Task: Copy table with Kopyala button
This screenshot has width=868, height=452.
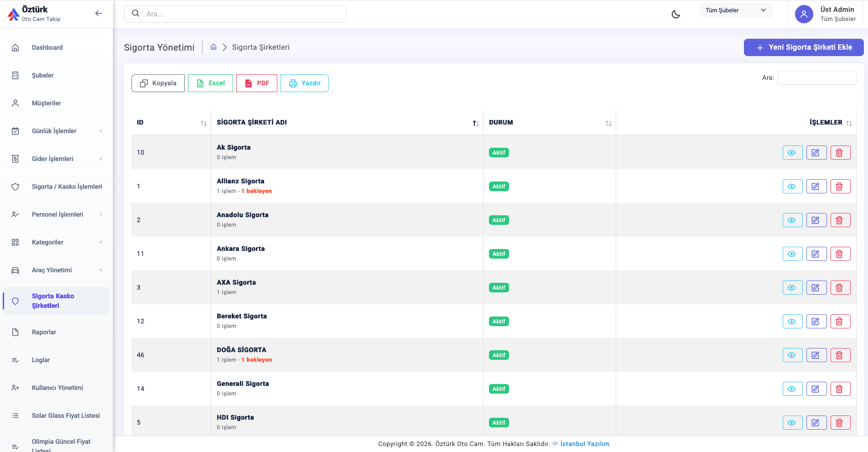Action: tap(158, 83)
